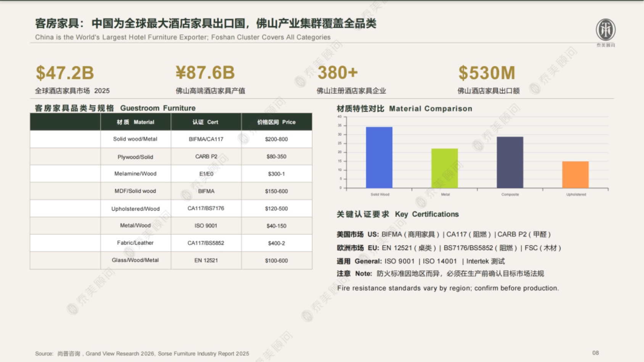Click the ISO 9001 table cell
This screenshot has height=362, width=644.
(206, 226)
